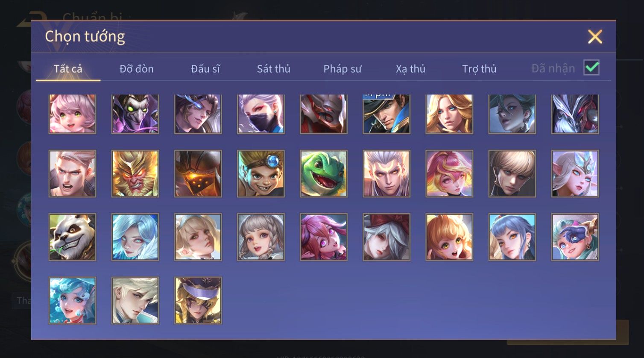Select the Tất cả tab
The width and height of the screenshot is (644, 358).
(x=68, y=69)
